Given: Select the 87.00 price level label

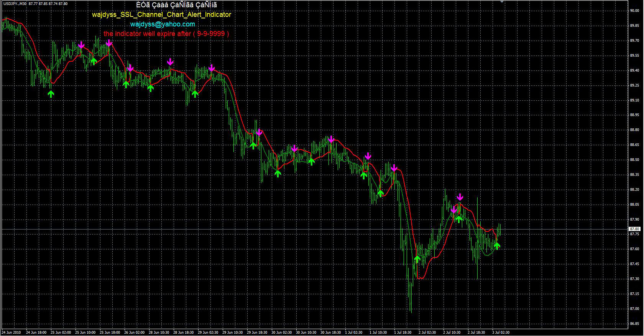Looking at the screenshot, I should (x=634, y=309).
